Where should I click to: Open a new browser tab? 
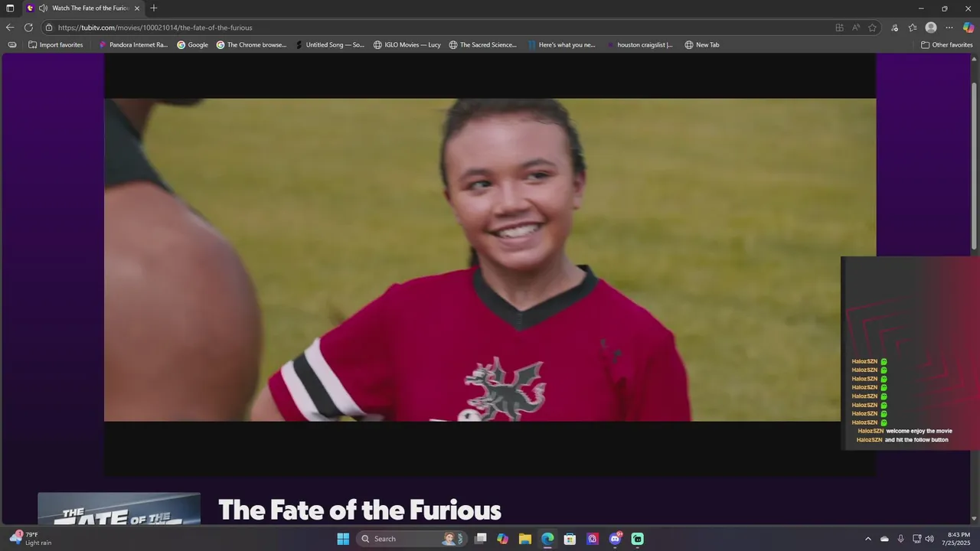pos(154,8)
